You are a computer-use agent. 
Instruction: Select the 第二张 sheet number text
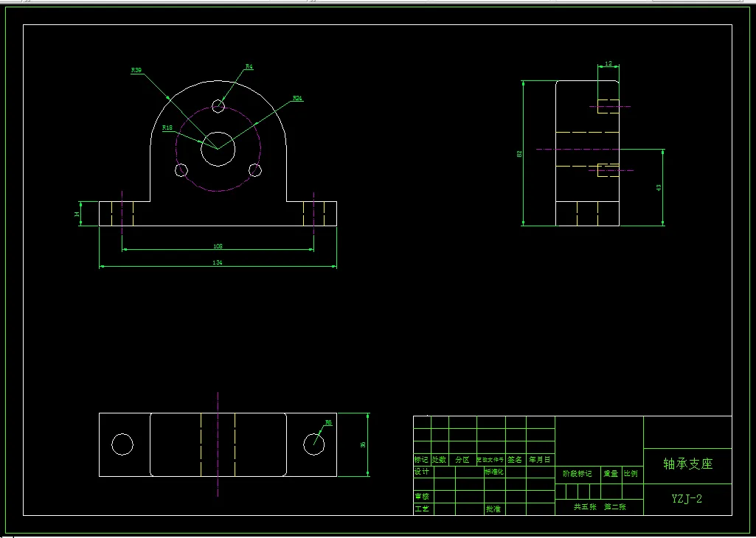click(x=615, y=507)
